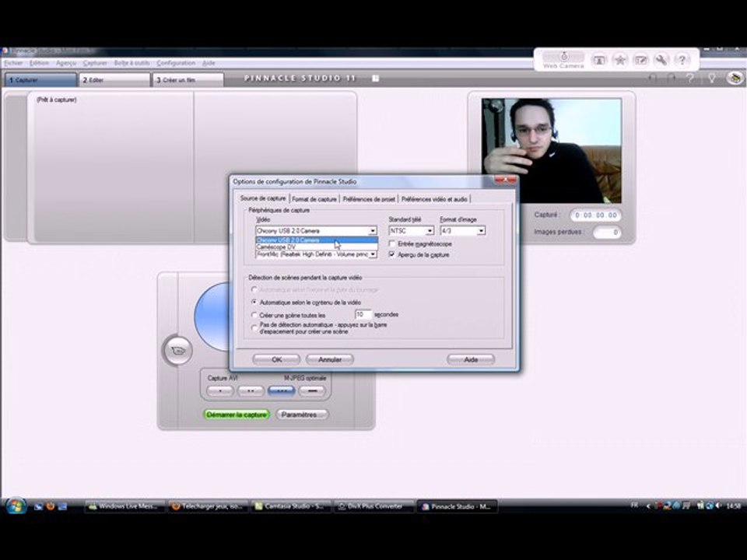747x560 pixels.
Task: Click Annuler to cancel the dialog
Action: tap(330, 359)
